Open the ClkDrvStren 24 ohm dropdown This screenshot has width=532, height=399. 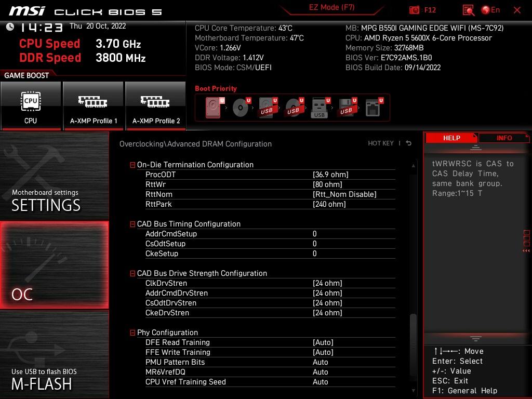pos(327,283)
